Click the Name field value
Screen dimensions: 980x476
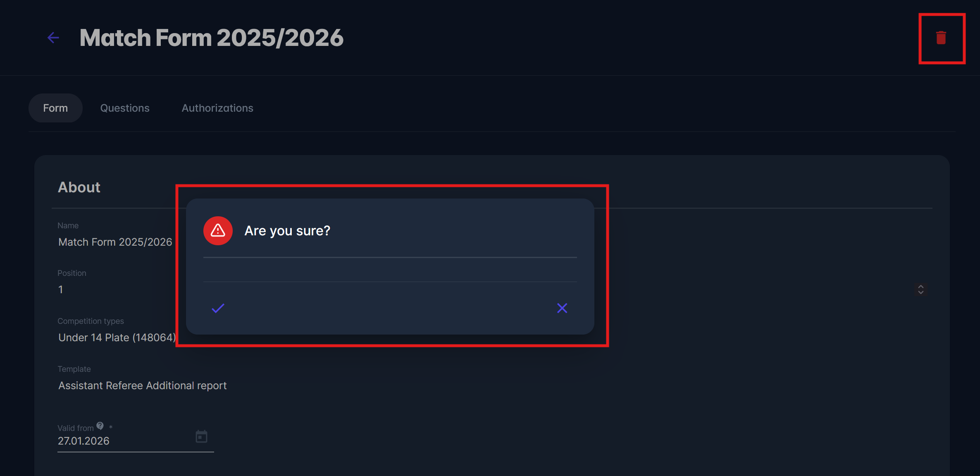(x=115, y=242)
